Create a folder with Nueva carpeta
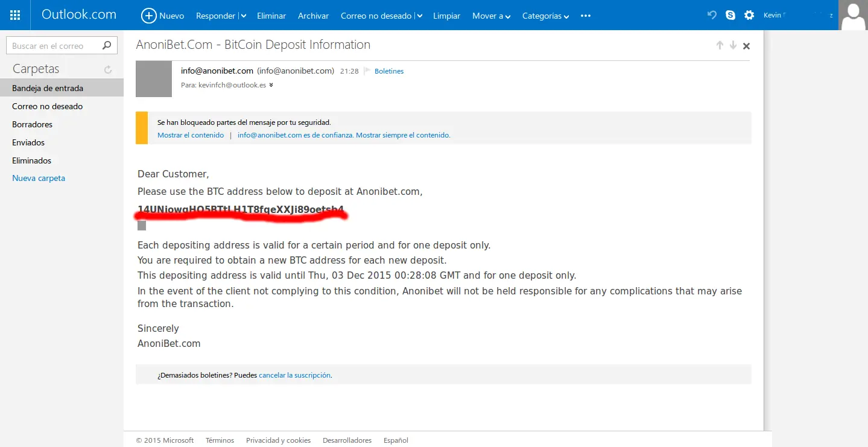The width and height of the screenshot is (868, 447). pos(39,178)
